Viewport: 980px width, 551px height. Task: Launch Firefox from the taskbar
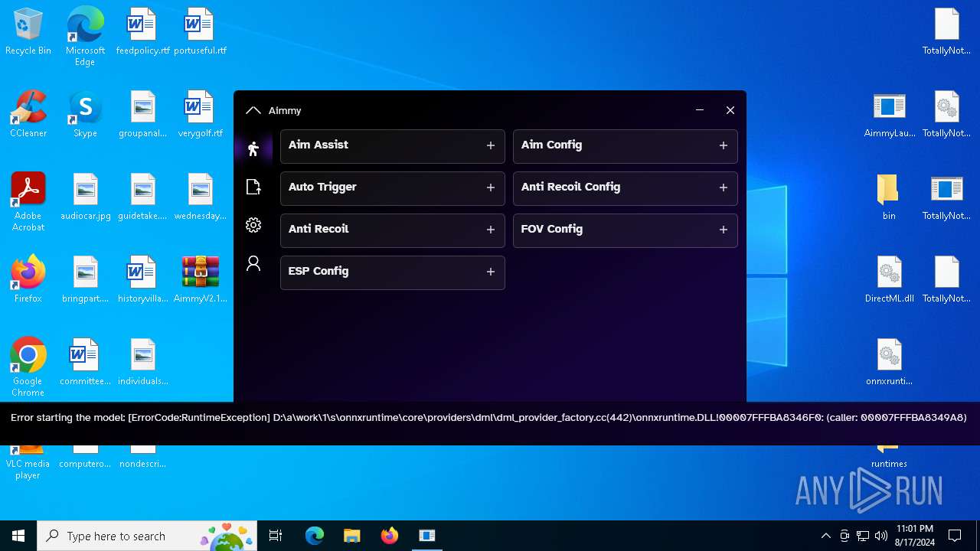(389, 536)
